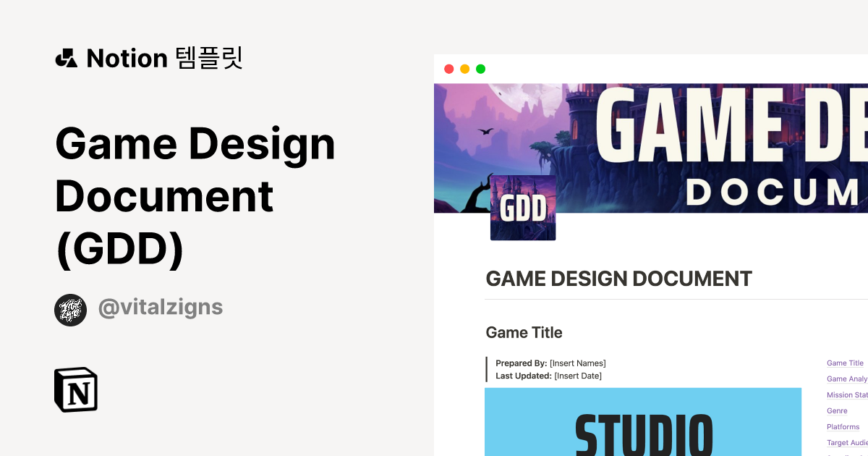
Task: Open the GDD castle page icon
Action: coord(523,208)
